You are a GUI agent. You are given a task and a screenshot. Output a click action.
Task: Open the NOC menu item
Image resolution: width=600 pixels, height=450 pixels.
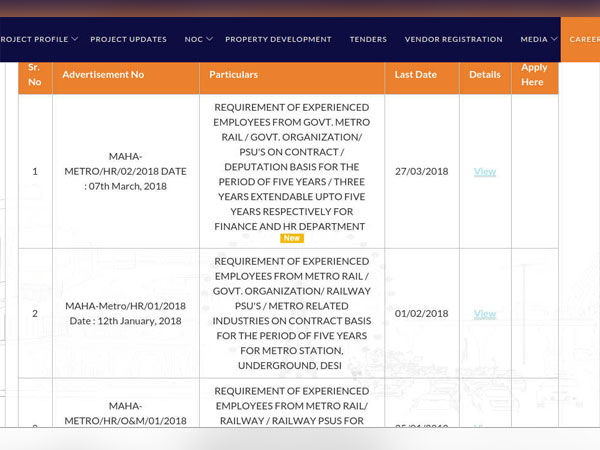[194, 39]
